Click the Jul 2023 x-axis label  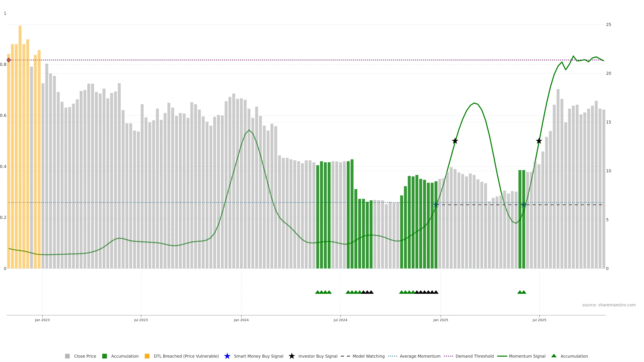tap(141, 320)
